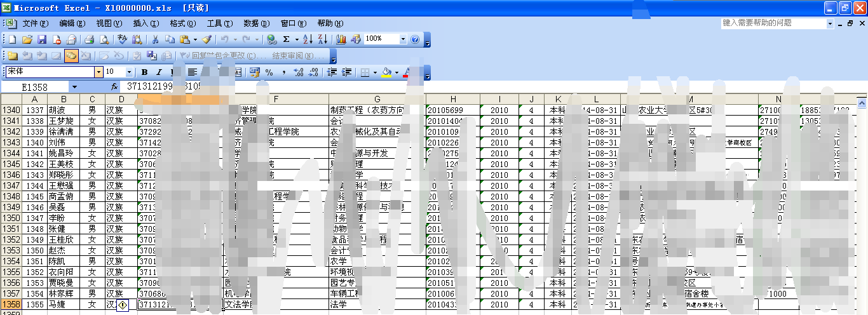Paste clipboard contents
The height and width of the screenshot is (315, 868).
(184, 39)
